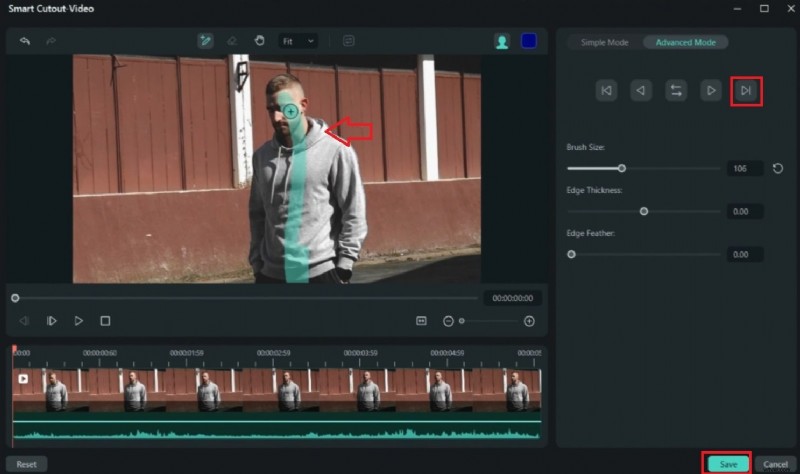Switch to Simple Mode tab
This screenshot has height=474, width=800.
click(x=605, y=42)
